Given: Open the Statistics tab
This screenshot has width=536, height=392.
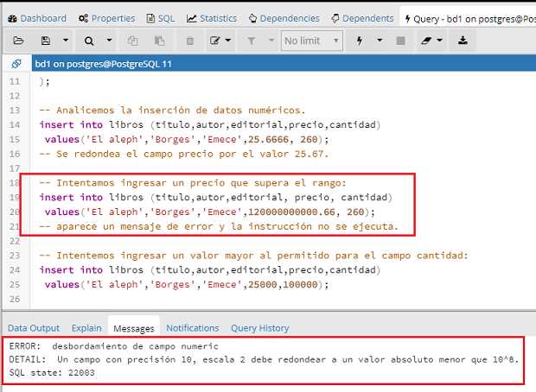Looking at the screenshot, I should [x=212, y=18].
